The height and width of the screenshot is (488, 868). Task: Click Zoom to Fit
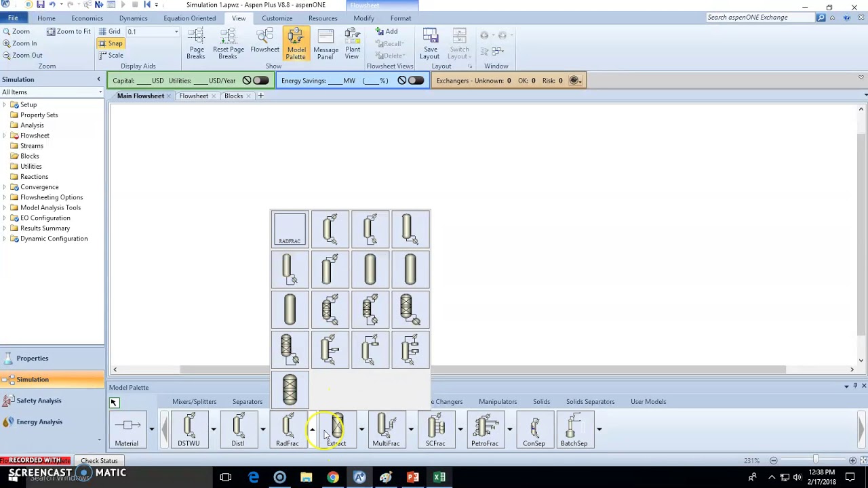[68, 31]
